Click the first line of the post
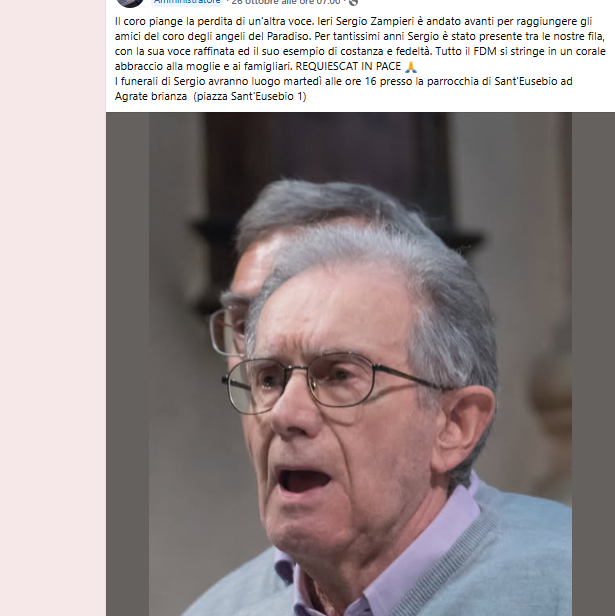The image size is (615, 616). [x=353, y=21]
